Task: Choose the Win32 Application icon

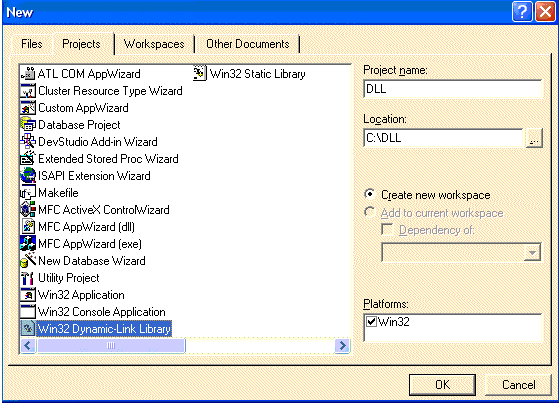Action: click(x=28, y=295)
